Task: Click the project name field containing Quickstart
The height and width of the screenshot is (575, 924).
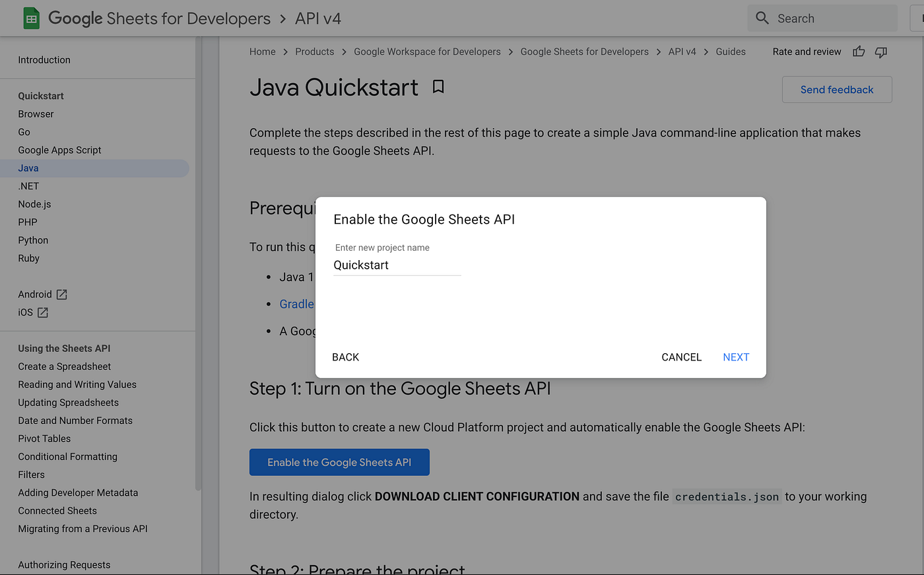Action: tap(397, 265)
